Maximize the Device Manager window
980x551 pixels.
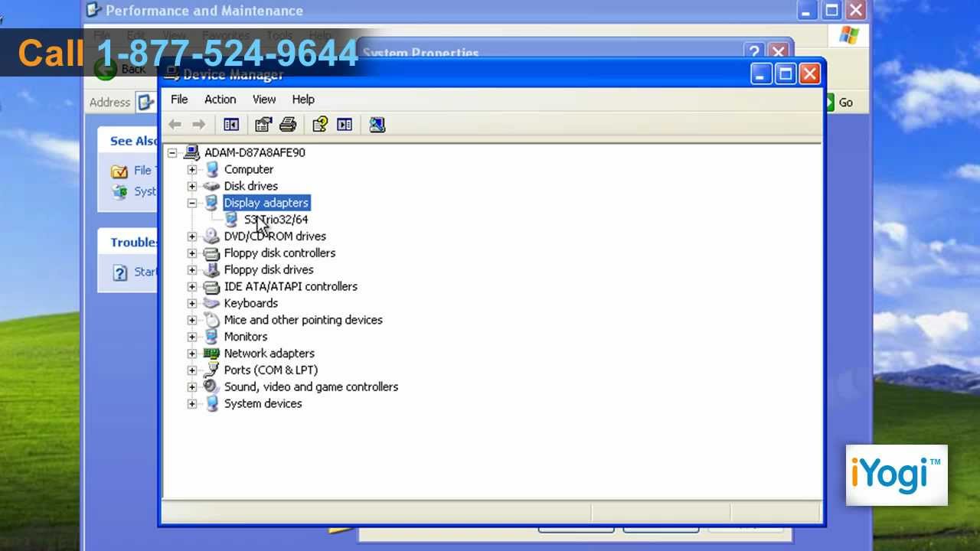coord(785,73)
